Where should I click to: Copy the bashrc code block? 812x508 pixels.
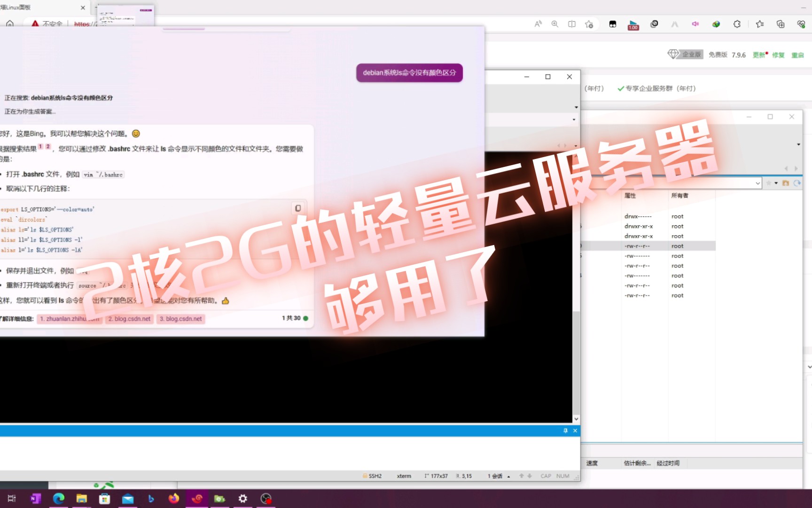(298, 208)
